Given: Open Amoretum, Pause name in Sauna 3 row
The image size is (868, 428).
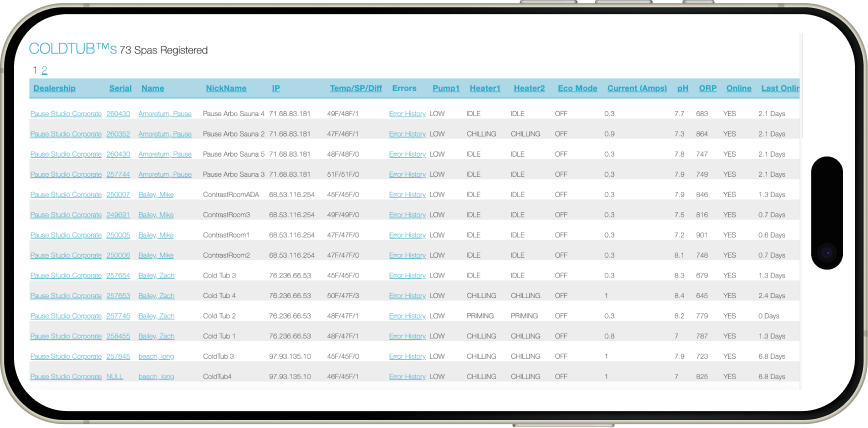Looking at the screenshot, I should [x=165, y=174].
